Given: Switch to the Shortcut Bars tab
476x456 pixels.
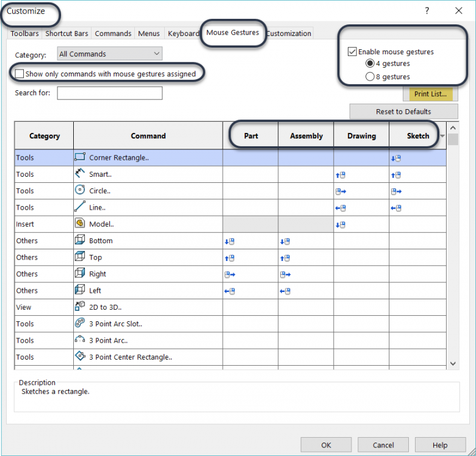Looking at the screenshot, I should 67,34.
